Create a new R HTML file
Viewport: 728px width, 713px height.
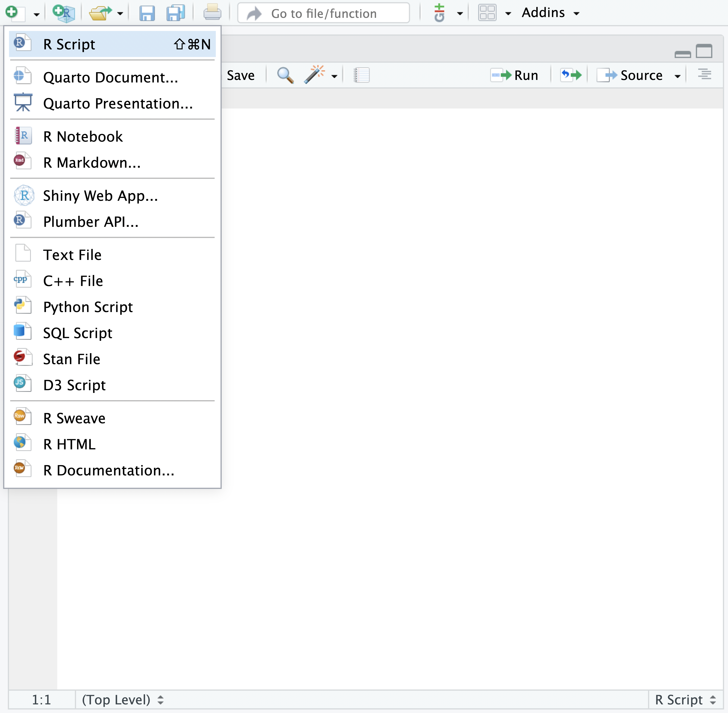click(112, 444)
